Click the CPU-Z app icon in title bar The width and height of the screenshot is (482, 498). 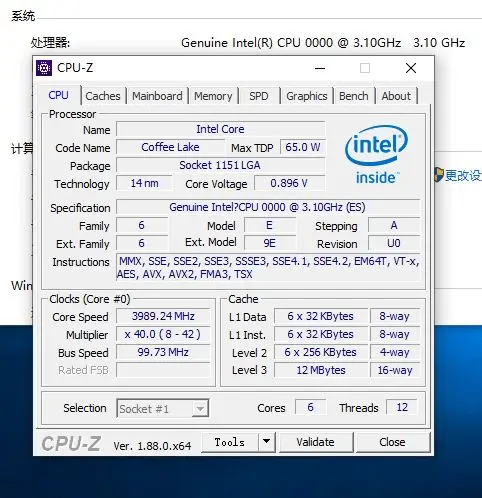[44, 68]
